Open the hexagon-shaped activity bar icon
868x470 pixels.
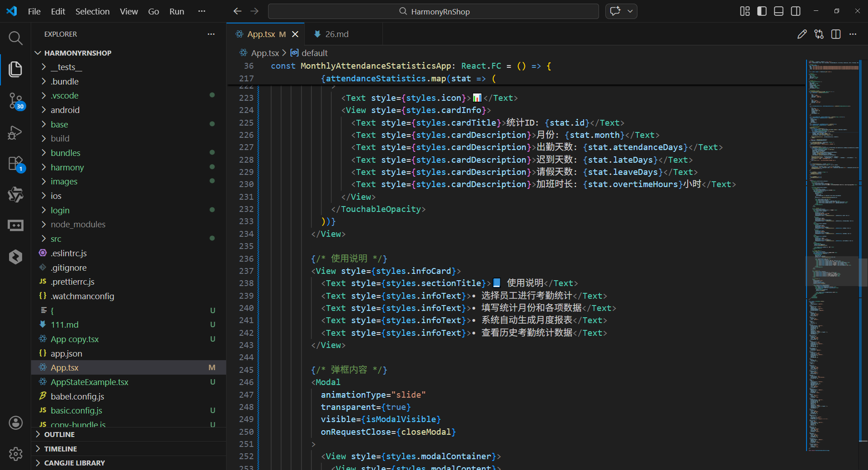click(x=15, y=257)
